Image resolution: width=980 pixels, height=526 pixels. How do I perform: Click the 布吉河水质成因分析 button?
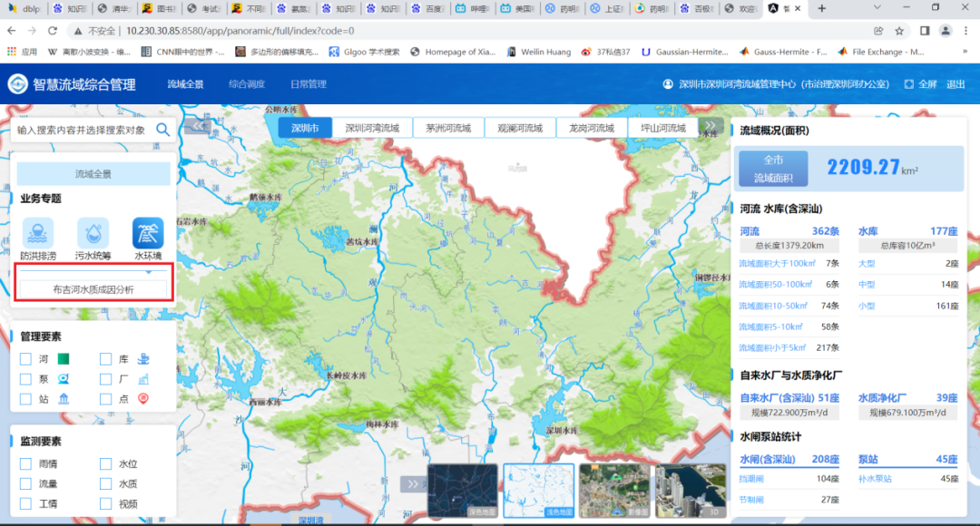93,290
